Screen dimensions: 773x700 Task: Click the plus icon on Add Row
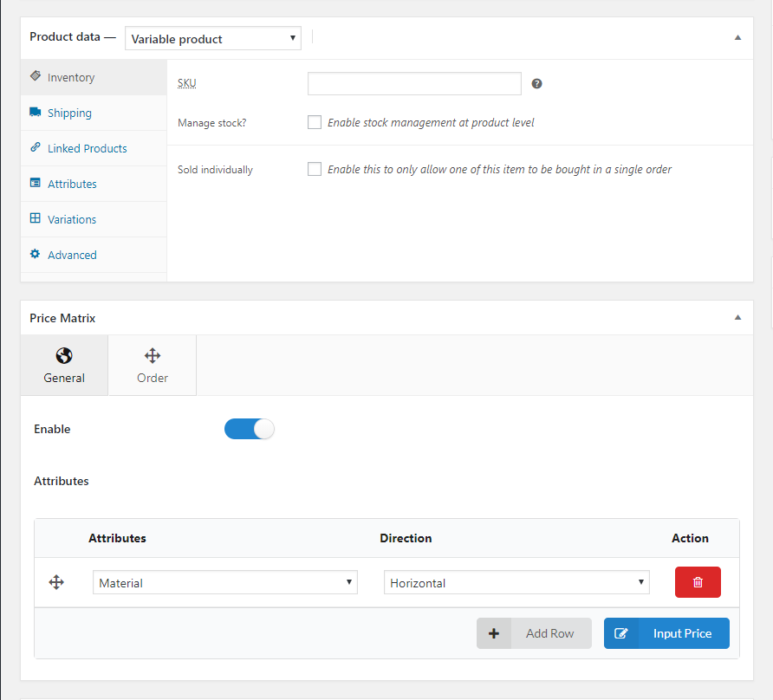click(494, 633)
